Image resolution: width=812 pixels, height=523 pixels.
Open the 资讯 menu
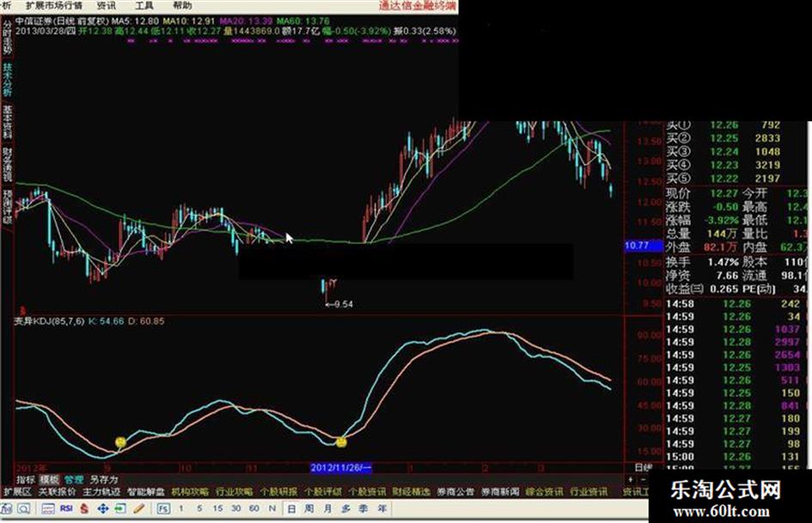[x=106, y=6]
